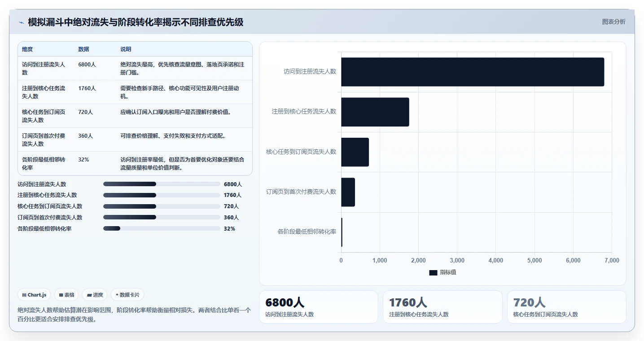Click the page title 模拟漏斗中绝对流失

pyautogui.click(x=136, y=22)
